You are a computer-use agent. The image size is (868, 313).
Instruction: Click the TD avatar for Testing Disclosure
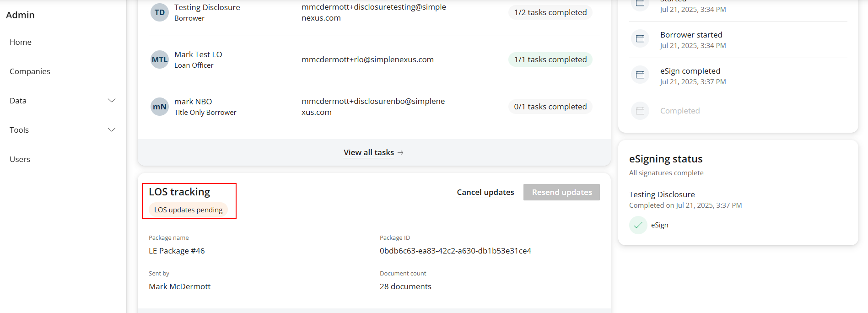click(x=159, y=12)
